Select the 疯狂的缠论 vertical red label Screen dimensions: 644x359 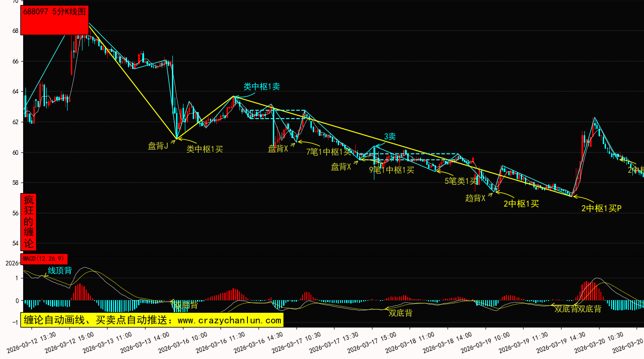point(29,222)
